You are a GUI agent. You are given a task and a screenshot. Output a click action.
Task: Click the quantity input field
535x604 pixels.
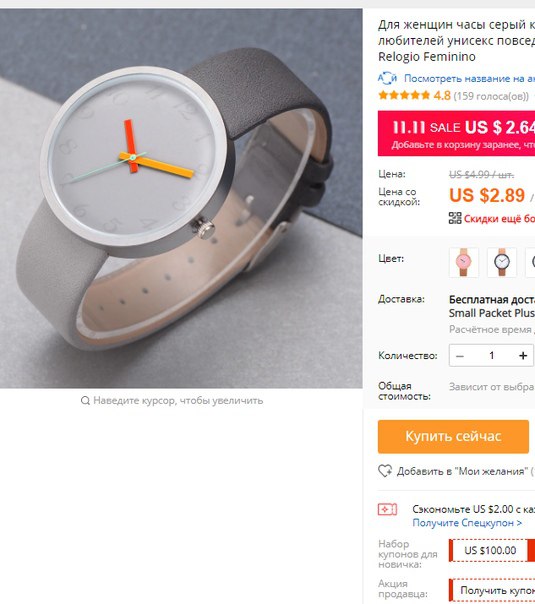[491, 356]
